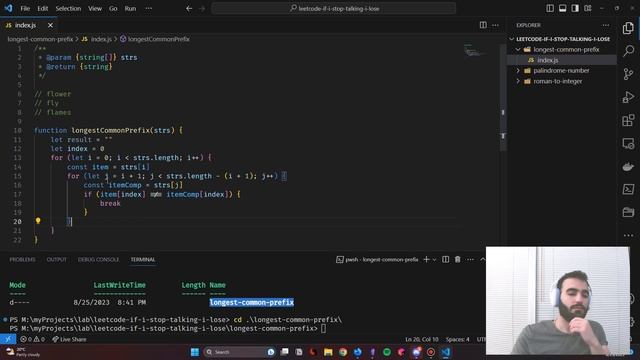Close the index.js editor tab

coord(50,25)
